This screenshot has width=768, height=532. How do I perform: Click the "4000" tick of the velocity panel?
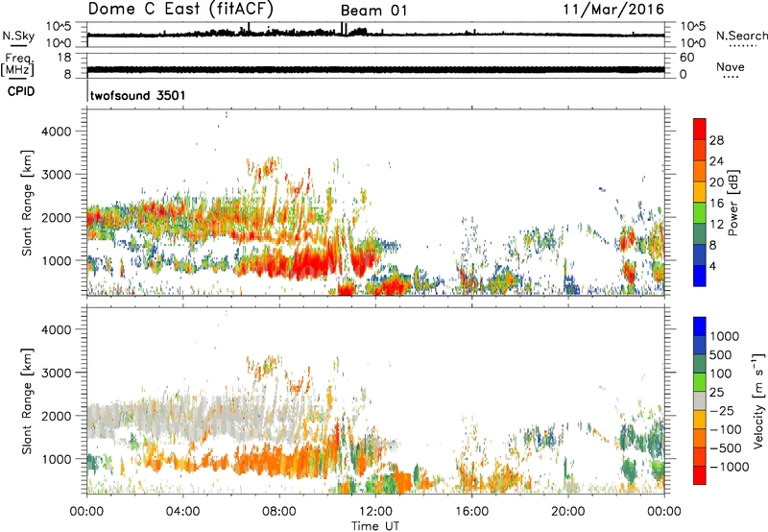click(57, 329)
